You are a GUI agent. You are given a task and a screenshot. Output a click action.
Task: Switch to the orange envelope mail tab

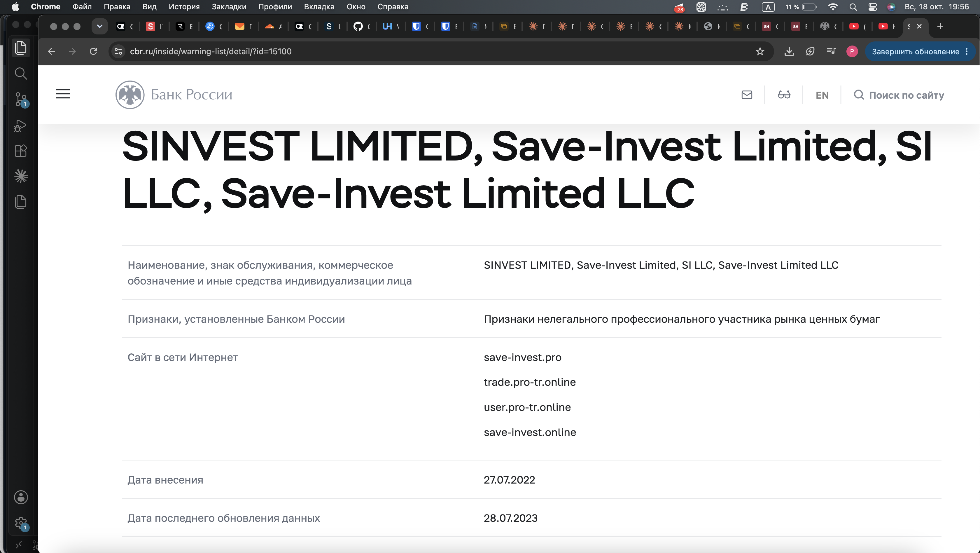(x=239, y=26)
